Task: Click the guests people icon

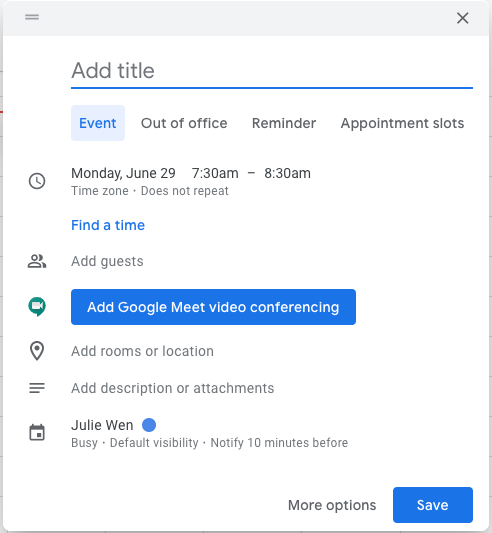Action: 37,261
